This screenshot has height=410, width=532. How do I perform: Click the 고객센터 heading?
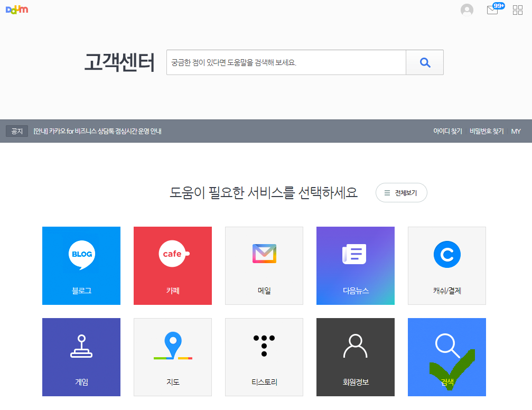[119, 62]
